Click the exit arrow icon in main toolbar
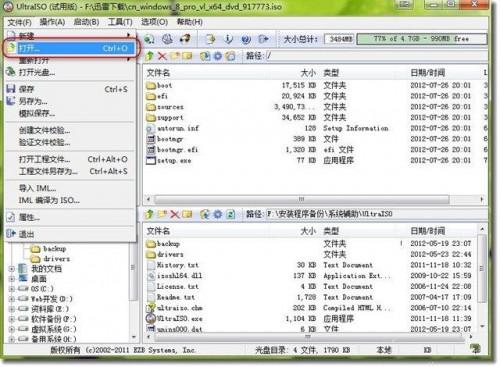This screenshot has width=500, height=367. point(263,39)
